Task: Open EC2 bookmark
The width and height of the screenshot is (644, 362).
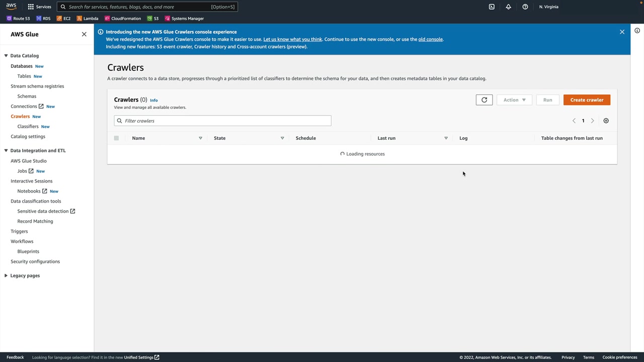Action: coord(63,19)
